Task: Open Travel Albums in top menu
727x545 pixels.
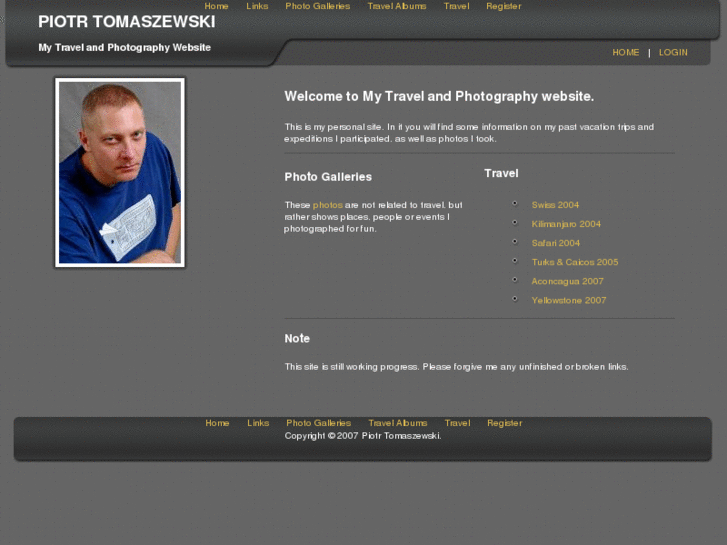Action: [x=397, y=6]
